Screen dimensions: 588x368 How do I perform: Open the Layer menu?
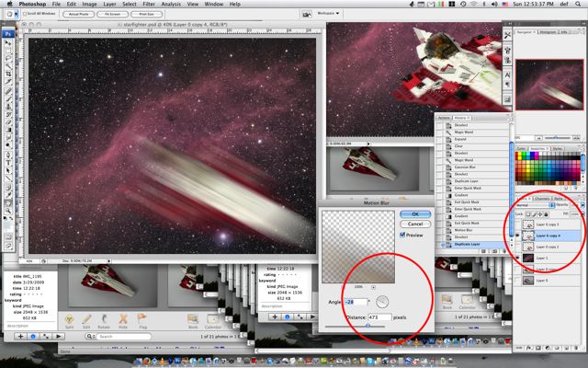(109, 4)
